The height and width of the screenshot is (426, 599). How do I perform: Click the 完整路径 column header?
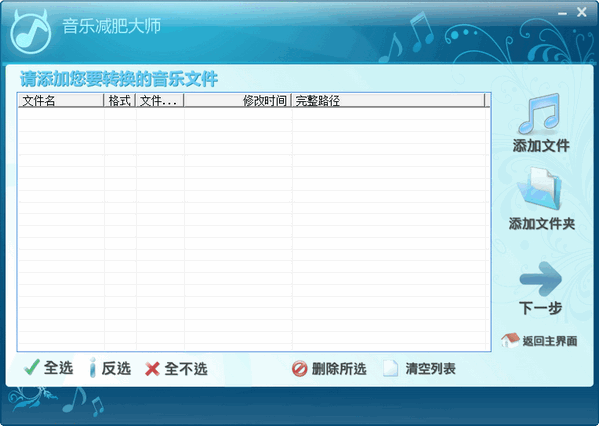coord(388,100)
